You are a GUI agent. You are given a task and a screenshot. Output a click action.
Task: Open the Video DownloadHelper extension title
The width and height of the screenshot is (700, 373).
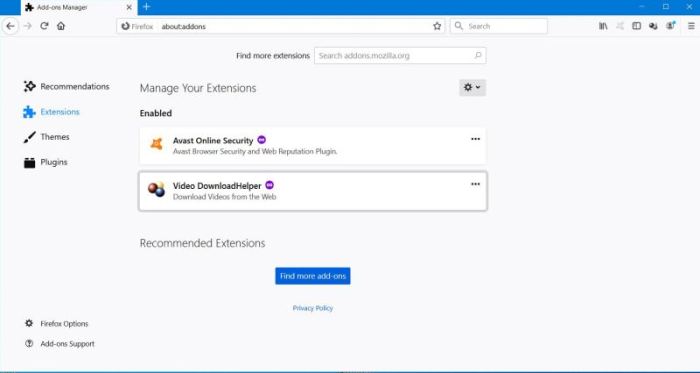tap(217, 186)
